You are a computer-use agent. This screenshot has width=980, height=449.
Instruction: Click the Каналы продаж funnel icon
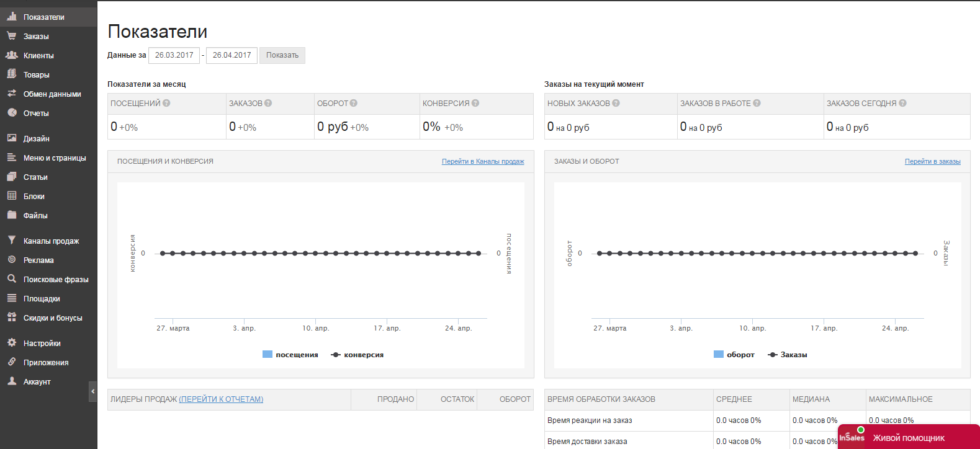11,241
